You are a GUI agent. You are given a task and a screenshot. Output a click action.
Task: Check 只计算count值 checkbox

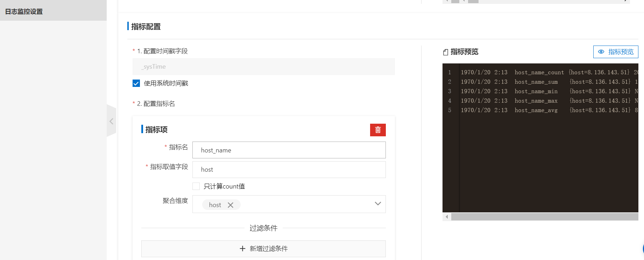tap(196, 186)
